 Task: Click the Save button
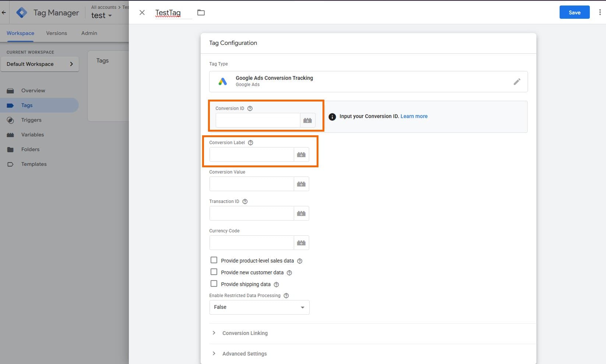pyautogui.click(x=574, y=12)
